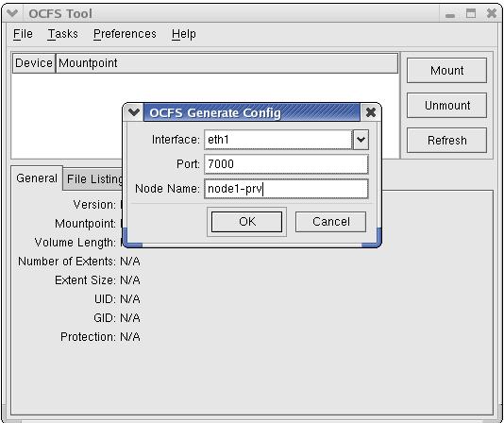Minimize the OCFS Tool window

tap(450, 14)
